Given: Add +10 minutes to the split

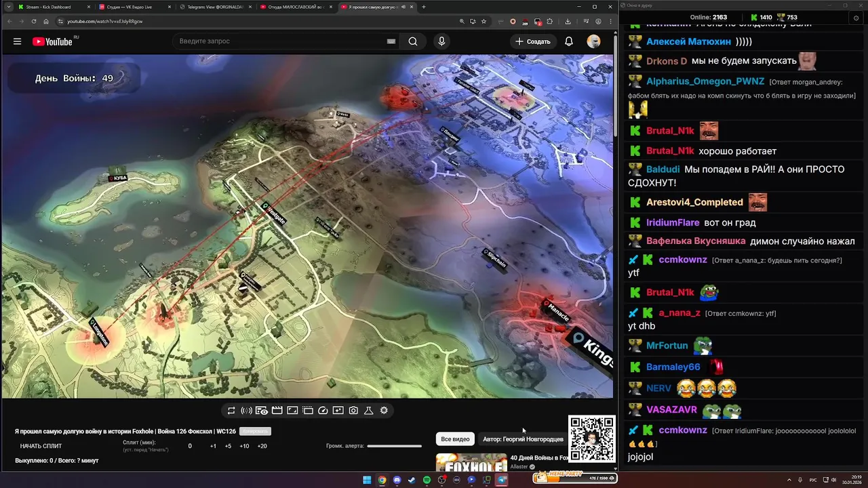Looking at the screenshot, I should point(244,446).
